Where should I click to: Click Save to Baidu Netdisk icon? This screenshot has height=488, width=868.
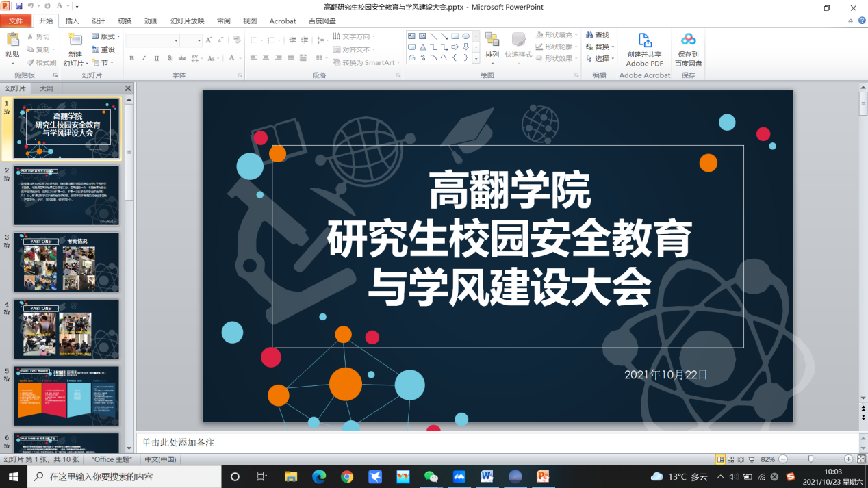(688, 40)
